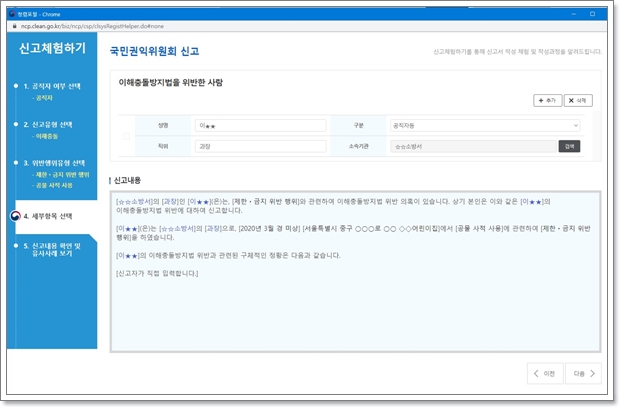620x407 pixels.
Task: Select step 5. 신고내용 확인 및 유사사례 보기
Action: 52,250
